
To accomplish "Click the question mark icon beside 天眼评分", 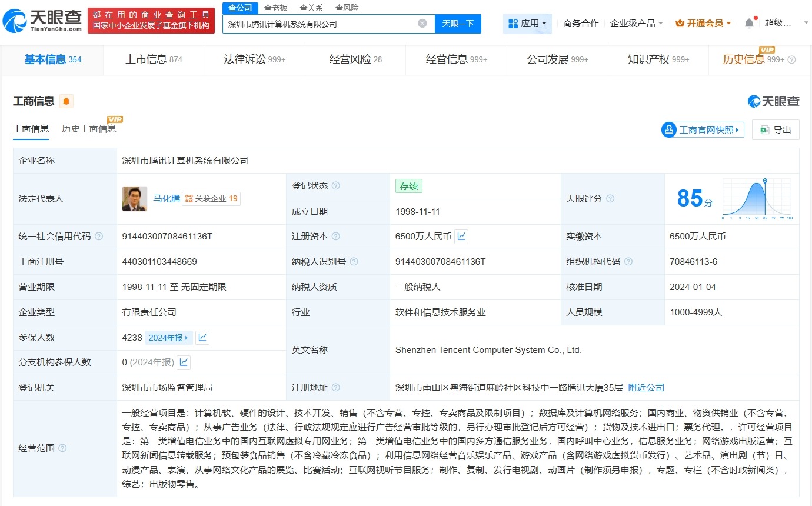I will [x=611, y=199].
